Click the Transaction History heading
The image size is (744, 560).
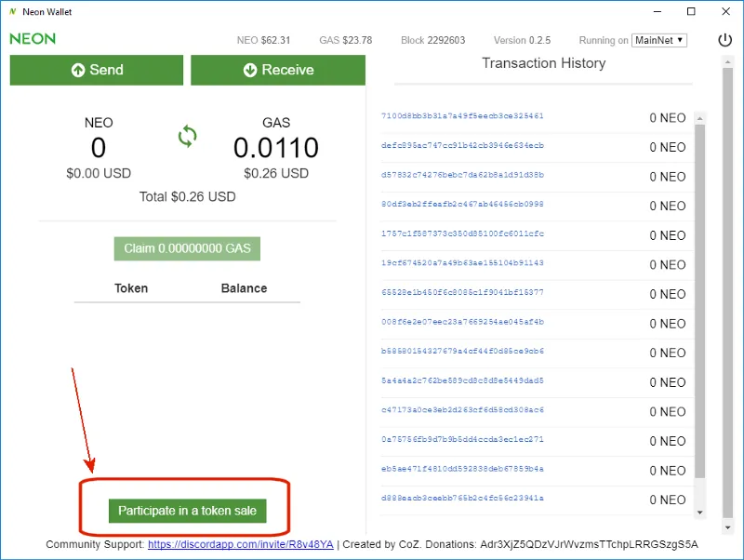tap(544, 63)
